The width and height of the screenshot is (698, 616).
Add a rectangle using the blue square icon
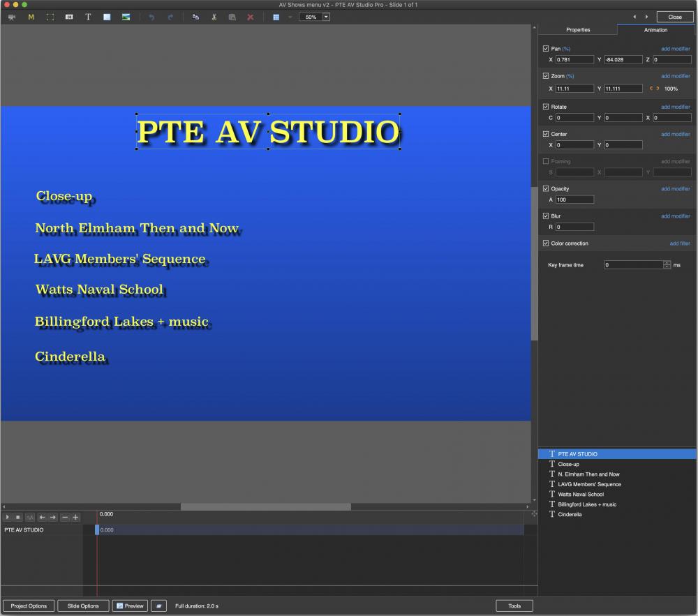pos(107,17)
